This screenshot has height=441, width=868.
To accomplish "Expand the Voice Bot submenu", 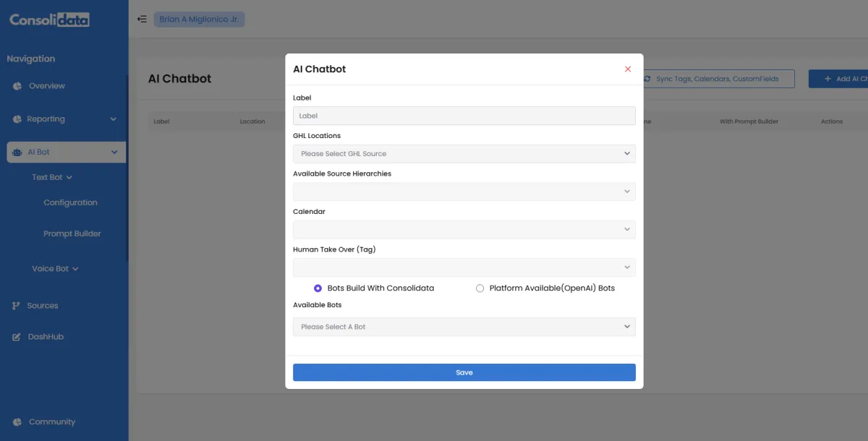I will coord(55,269).
